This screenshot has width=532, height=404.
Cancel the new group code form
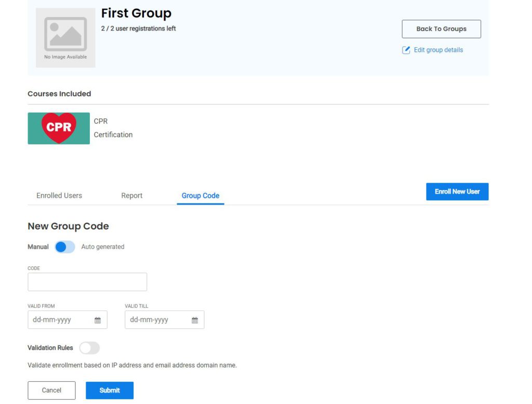point(51,390)
